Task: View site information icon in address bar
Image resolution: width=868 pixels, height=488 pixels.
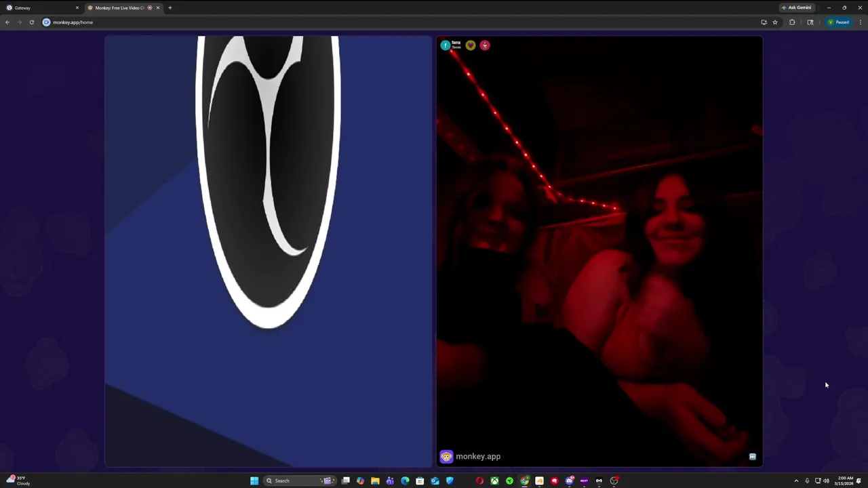Action: [46, 22]
